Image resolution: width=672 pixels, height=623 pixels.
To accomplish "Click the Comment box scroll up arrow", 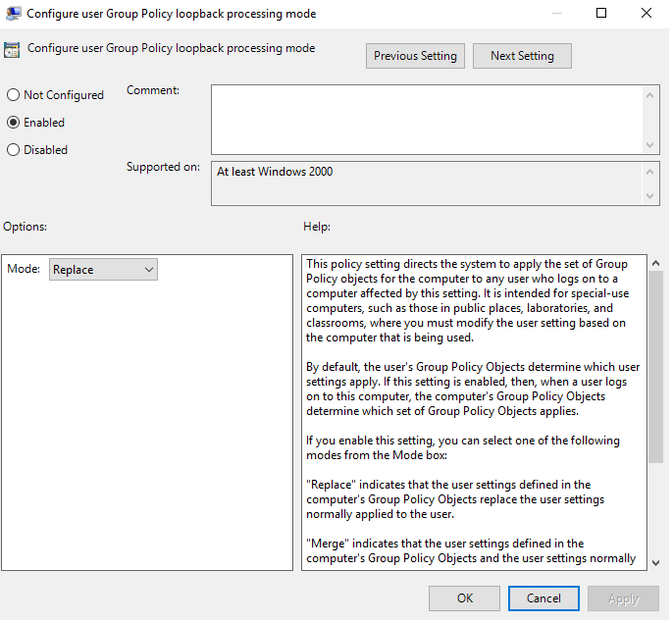I will 651,94.
